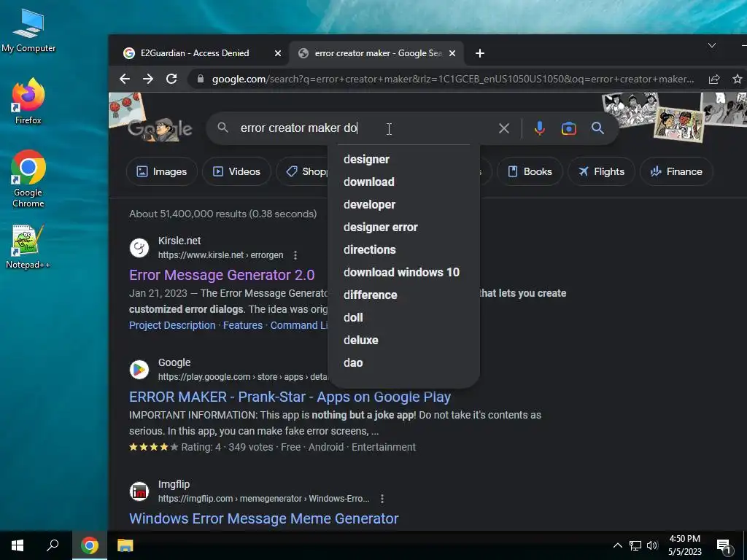Open the clock showing 4:50 PM
The width and height of the screenshot is (747, 560).
(684, 545)
